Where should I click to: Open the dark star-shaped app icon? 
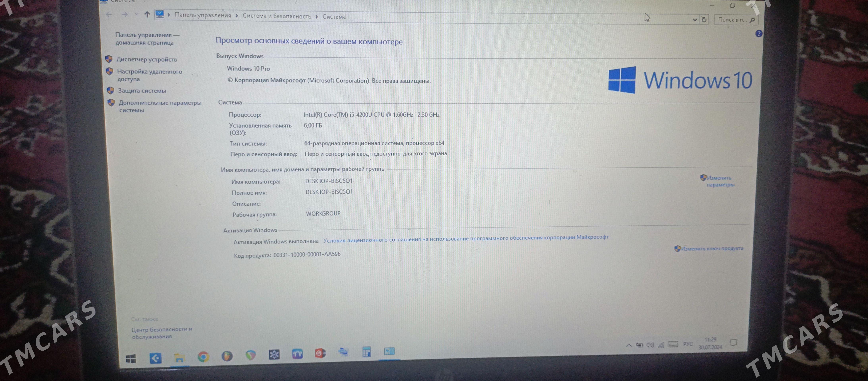(274, 354)
